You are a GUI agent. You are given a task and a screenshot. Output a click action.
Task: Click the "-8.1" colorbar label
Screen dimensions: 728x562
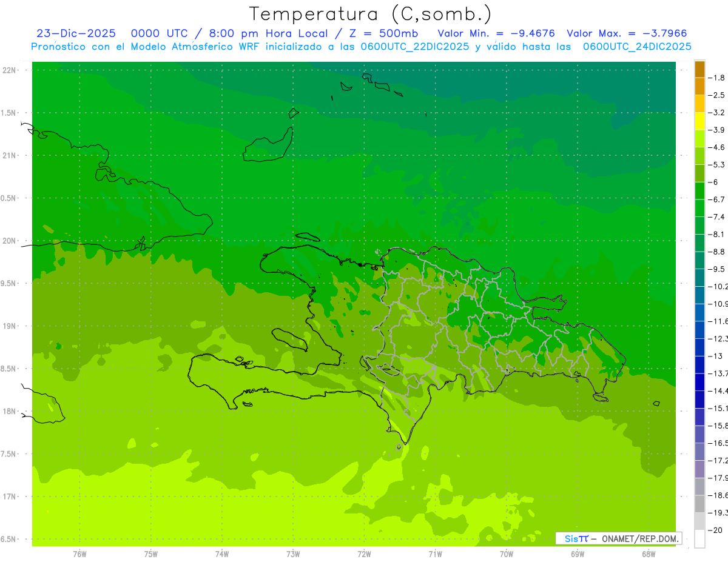(716, 234)
